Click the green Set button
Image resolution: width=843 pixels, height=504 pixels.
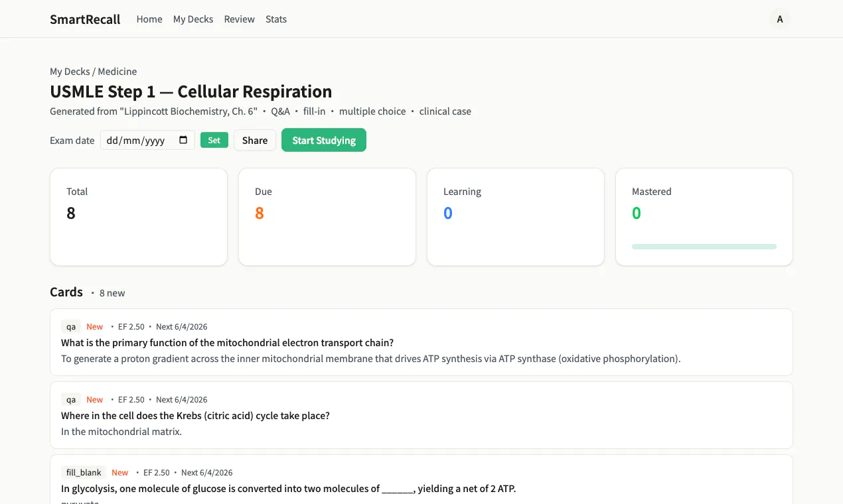[x=214, y=140]
